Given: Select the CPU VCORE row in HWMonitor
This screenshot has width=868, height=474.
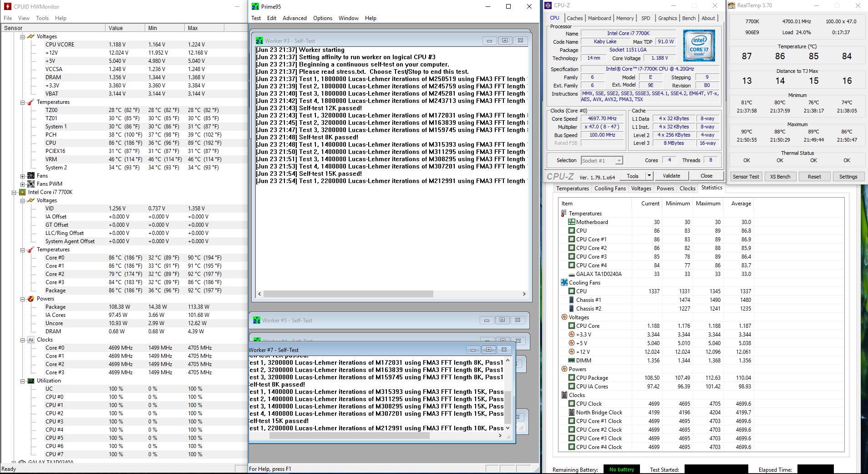Looking at the screenshot, I should [124, 45].
